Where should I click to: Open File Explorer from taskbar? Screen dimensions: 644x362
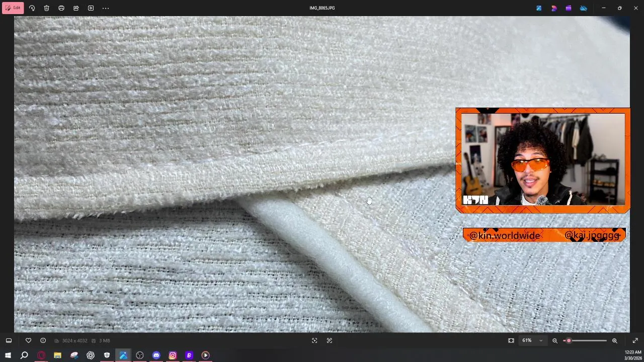(57, 355)
